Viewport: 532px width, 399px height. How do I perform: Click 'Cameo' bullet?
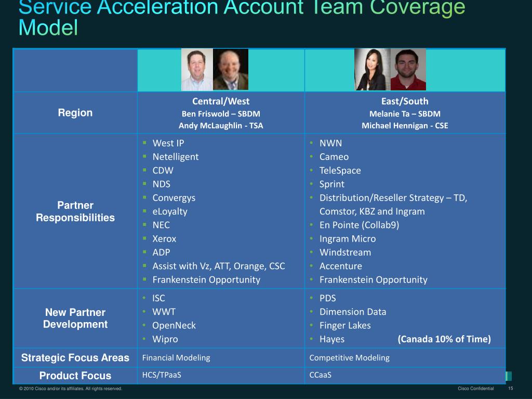click(x=334, y=157)
